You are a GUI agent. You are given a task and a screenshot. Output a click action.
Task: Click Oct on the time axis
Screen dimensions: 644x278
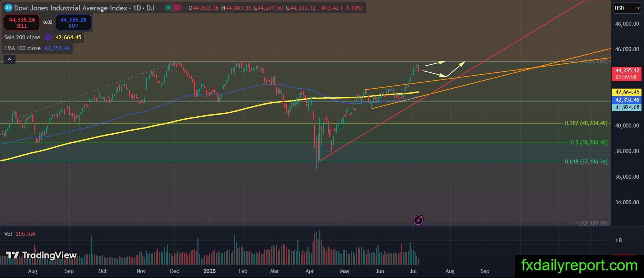click(102, 271)
